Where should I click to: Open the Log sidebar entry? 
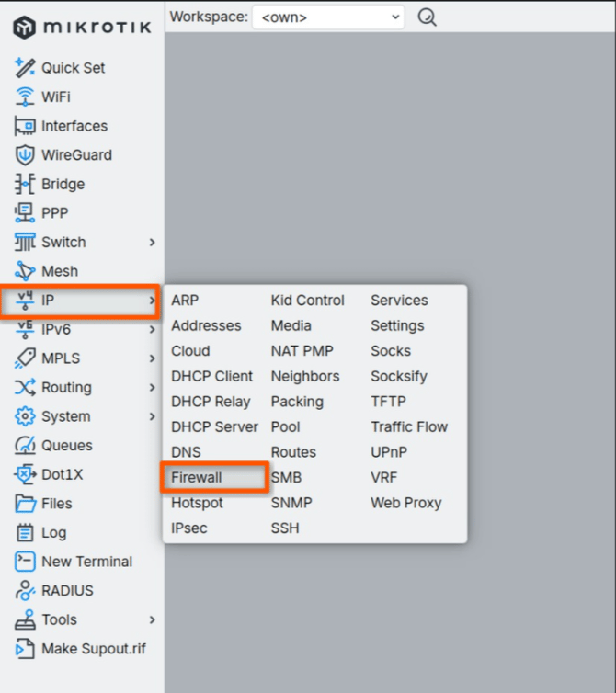tap(53, 533)
